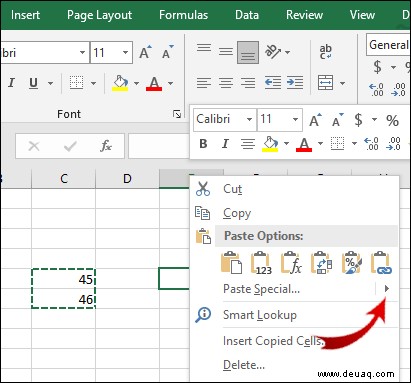Open the Data tab

[247, 15]
